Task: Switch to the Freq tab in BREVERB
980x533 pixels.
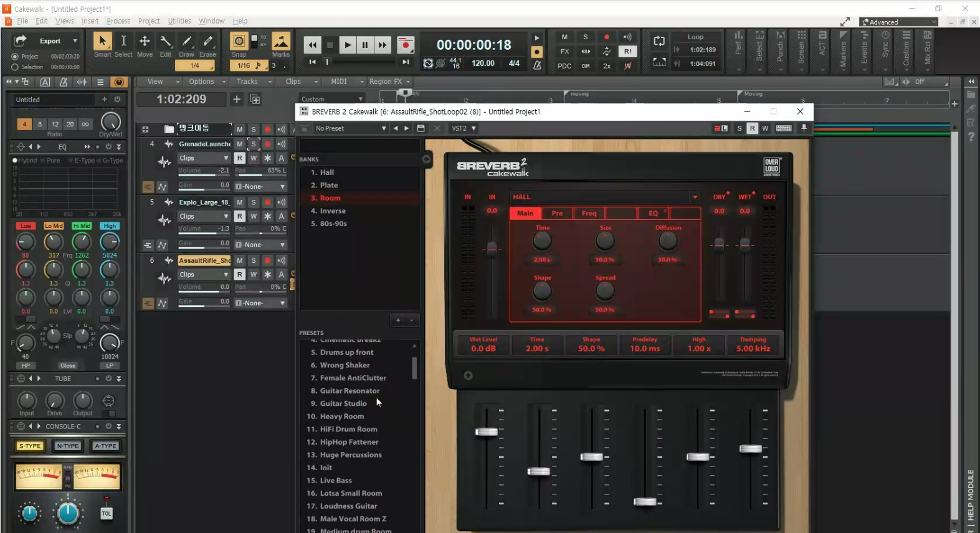Action: [x=589, y=213]
